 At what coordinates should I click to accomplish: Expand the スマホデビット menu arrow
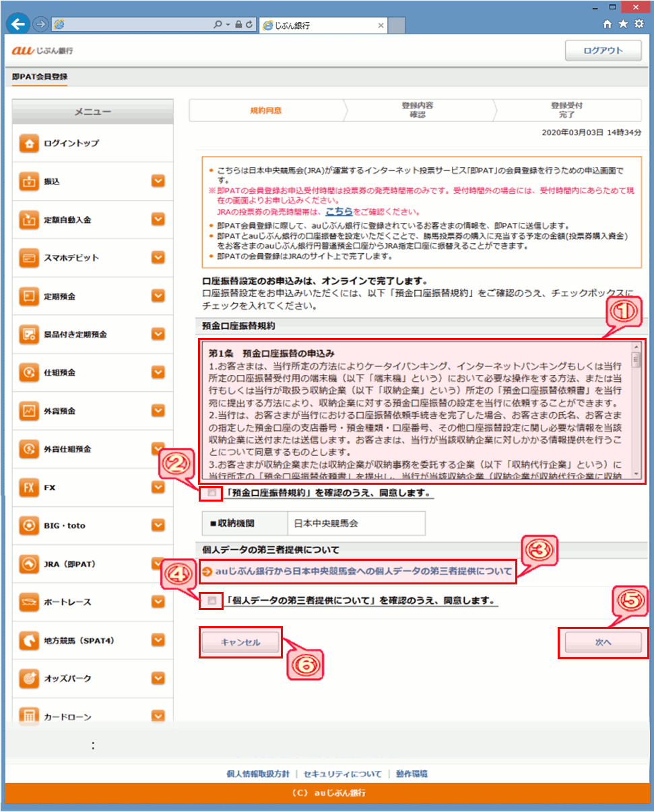tap(158, 257)
